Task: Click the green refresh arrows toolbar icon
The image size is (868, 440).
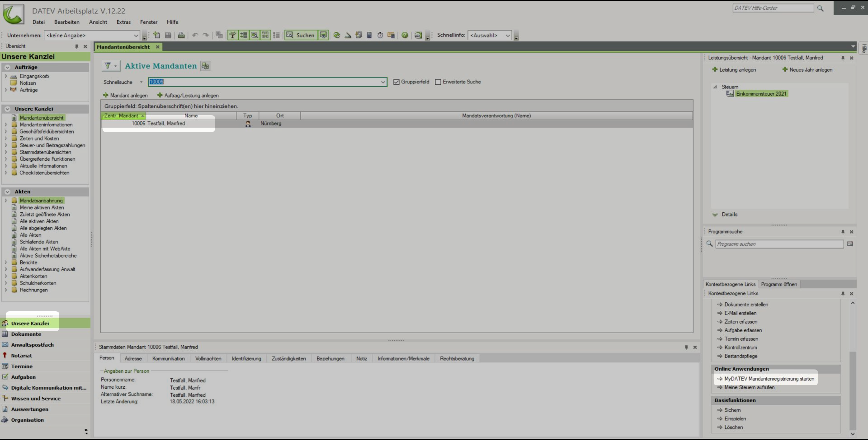Action: pos(337,35)
